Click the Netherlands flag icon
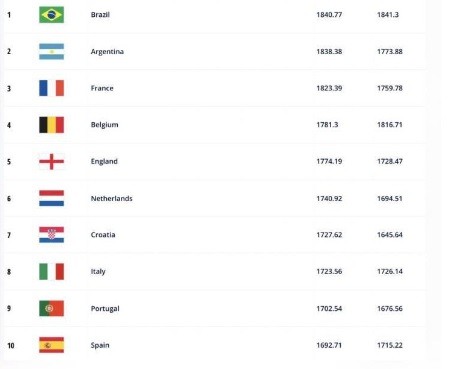 tap(51, 198)
